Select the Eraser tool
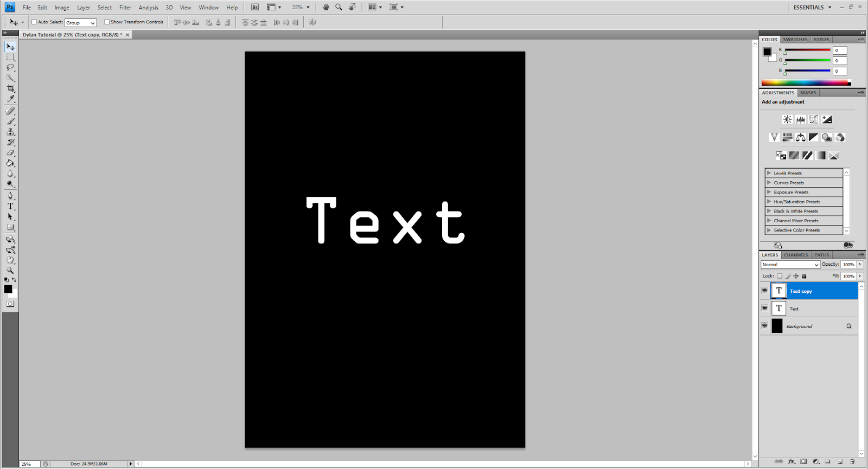 coord(10,153)
